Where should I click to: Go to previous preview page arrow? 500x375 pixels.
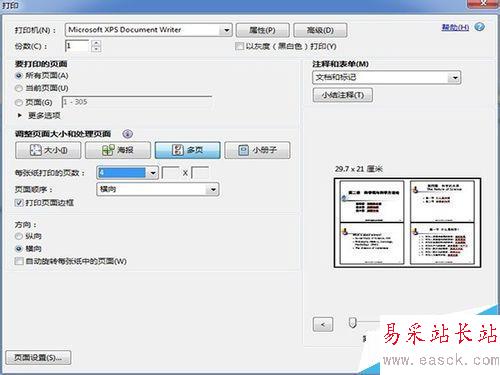(x=323, y=324)
